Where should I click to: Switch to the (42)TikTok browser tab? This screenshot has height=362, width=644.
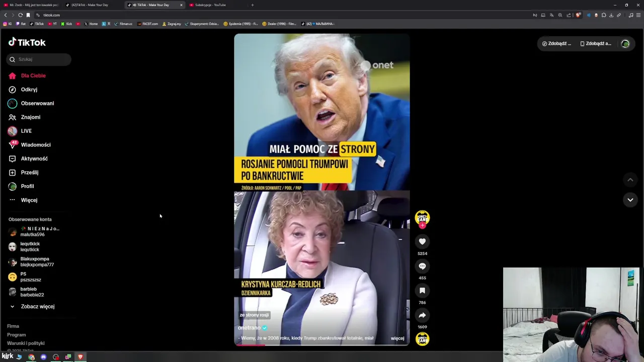(93, 5)
